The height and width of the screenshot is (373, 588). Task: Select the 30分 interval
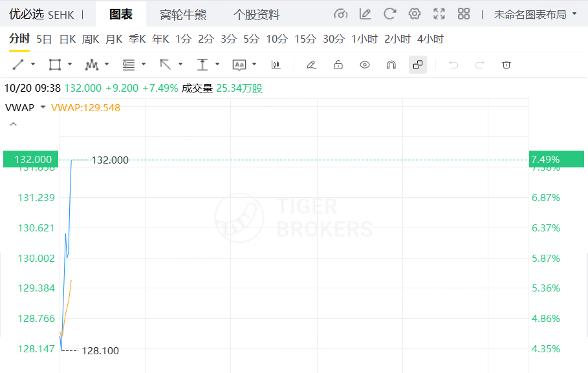coord(334,39)
